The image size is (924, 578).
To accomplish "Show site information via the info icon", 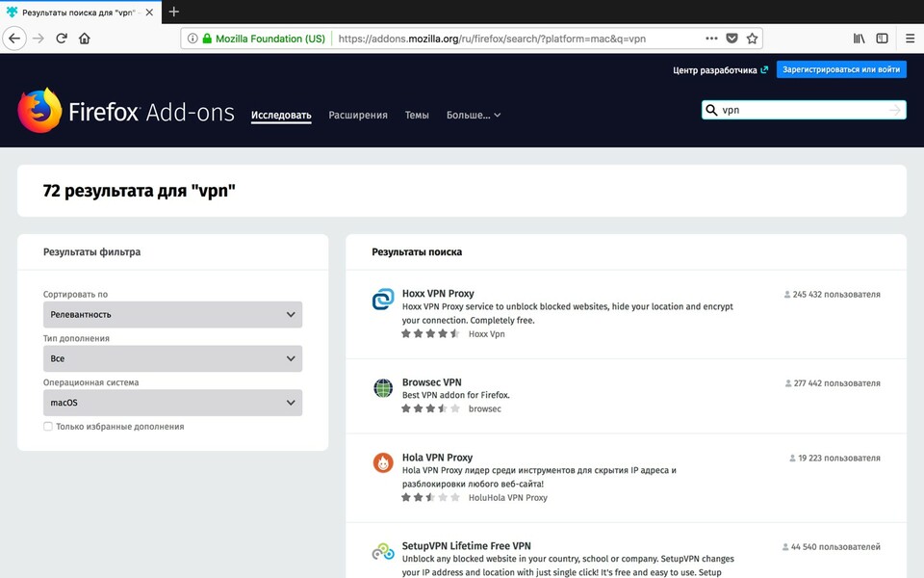I will click(x=192, y=39).
